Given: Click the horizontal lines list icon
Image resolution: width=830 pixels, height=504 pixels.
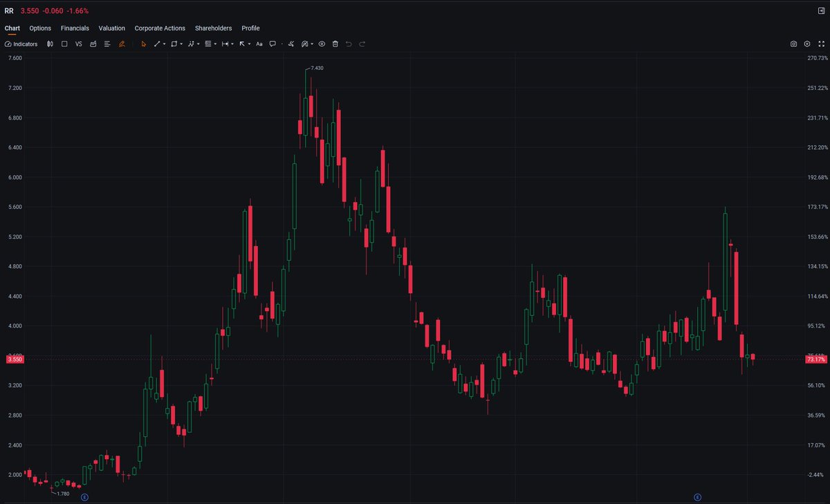Looking at the screenshot, I should [107, 44].
